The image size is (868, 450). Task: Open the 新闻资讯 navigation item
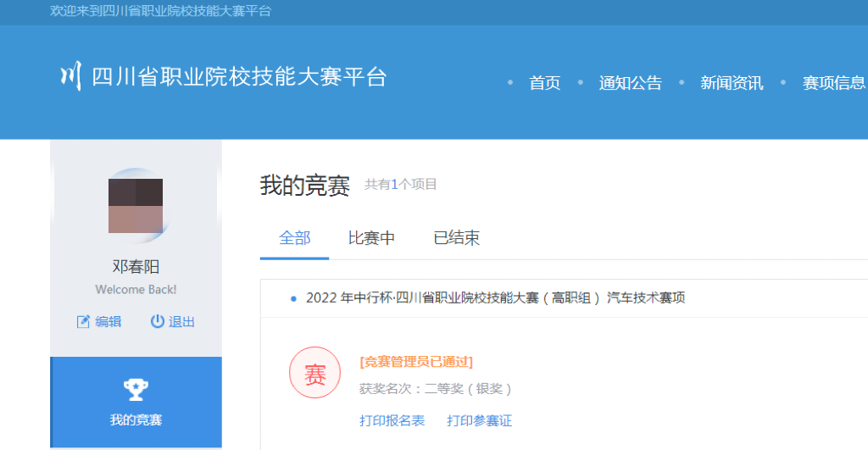732,83
